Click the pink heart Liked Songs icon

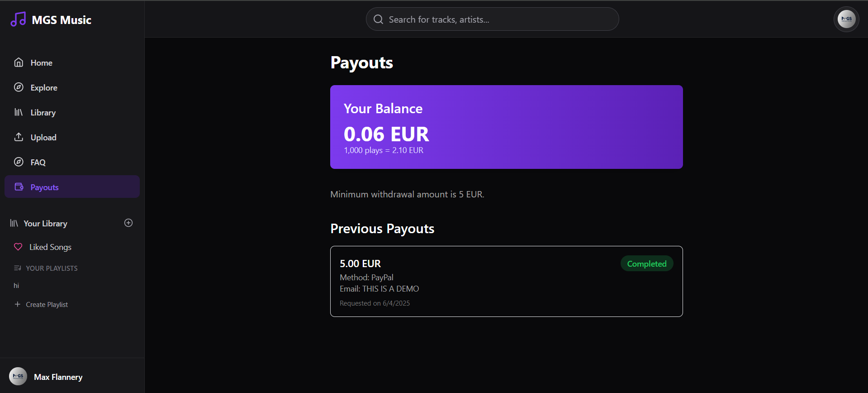point(18,247)
